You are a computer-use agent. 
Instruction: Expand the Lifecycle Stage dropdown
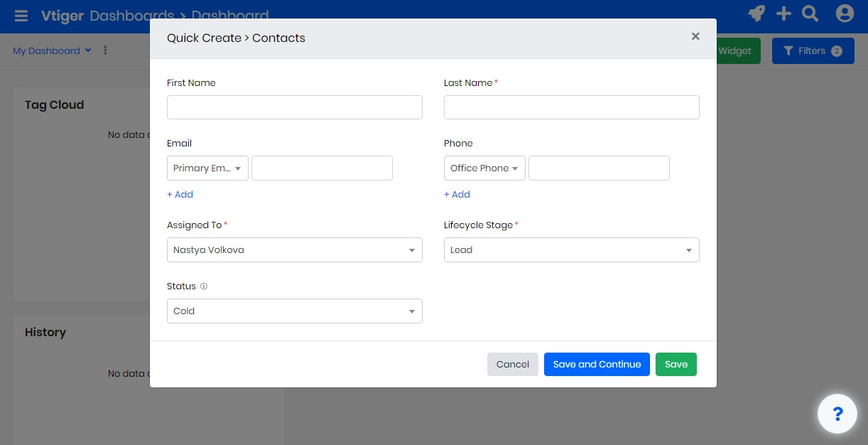(x=572, y=250)
